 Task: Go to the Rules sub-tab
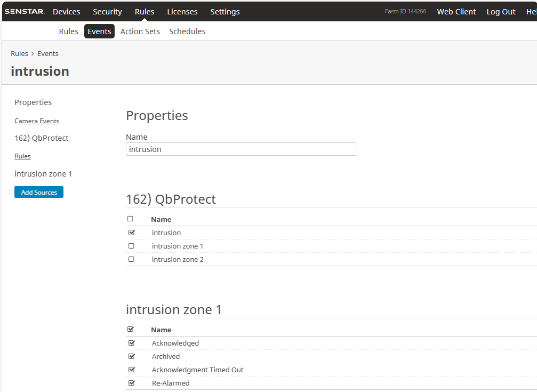click(69, 31)
